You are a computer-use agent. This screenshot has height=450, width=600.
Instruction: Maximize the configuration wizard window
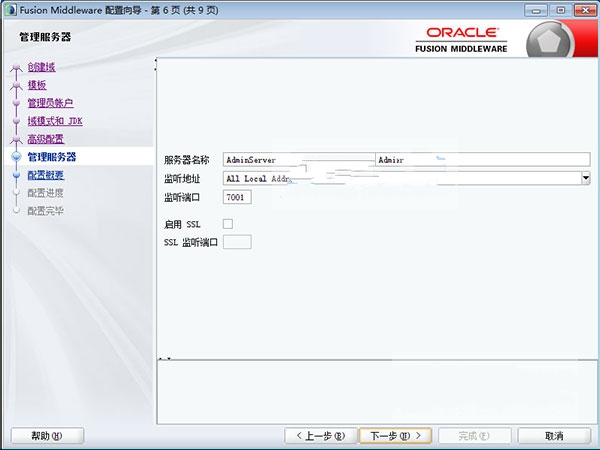click(x=561, y=10)
